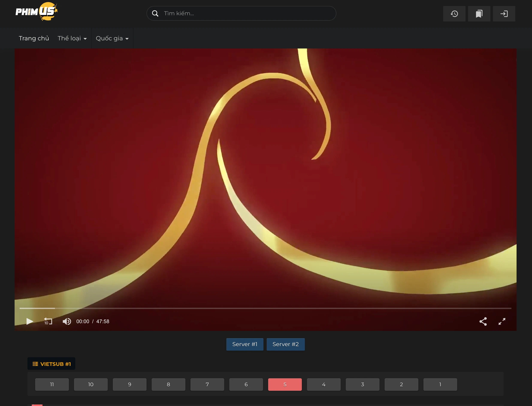Viewport: 532px width, 406px height.
Task: Open the Trang chủ menu item
Action: (34, 38)
